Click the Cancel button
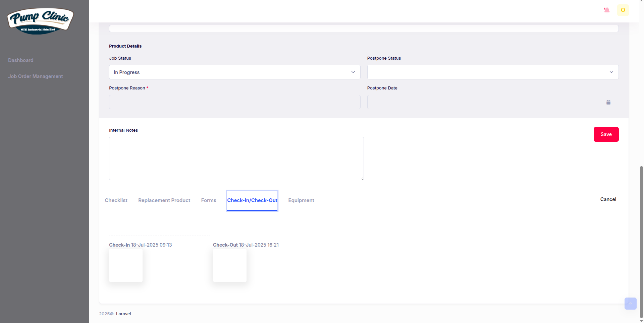This screenshot has height=323, width=644. tap(608, 199)
